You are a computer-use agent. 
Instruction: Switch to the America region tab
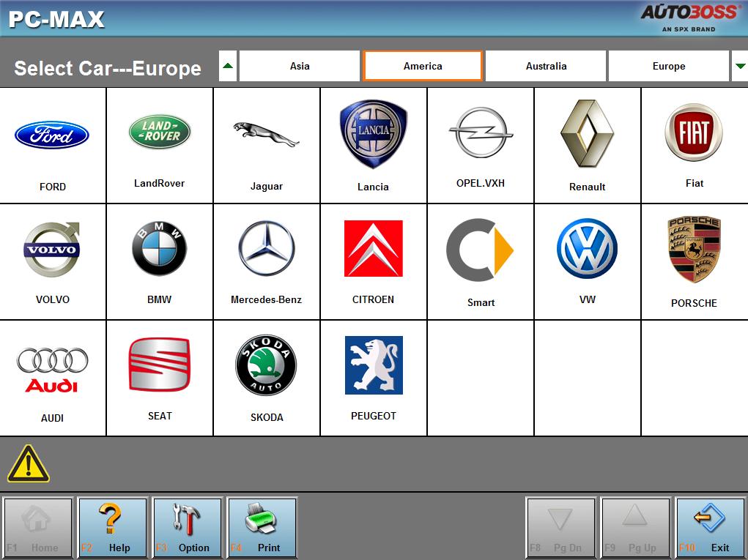coord(423,66)
